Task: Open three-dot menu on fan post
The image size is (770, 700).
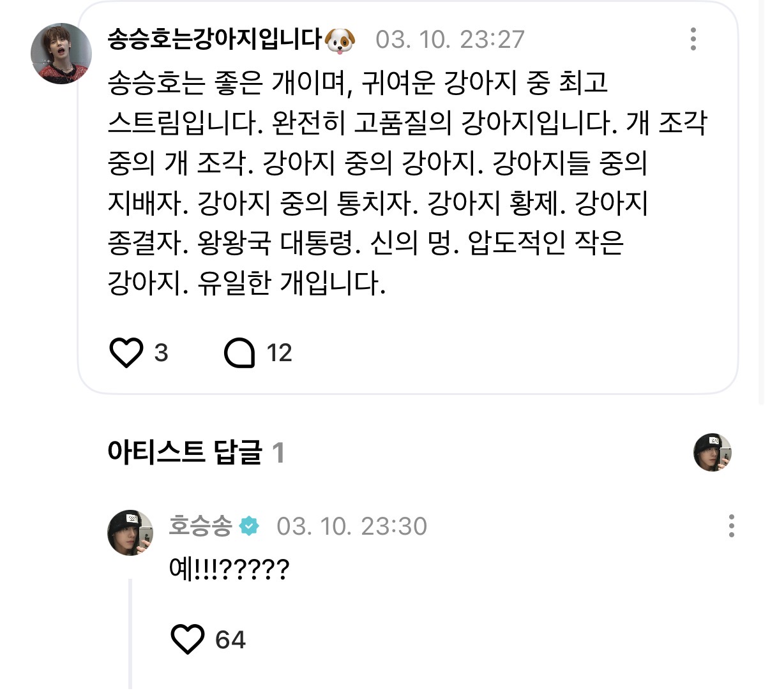Action: (x=693, y=39)
